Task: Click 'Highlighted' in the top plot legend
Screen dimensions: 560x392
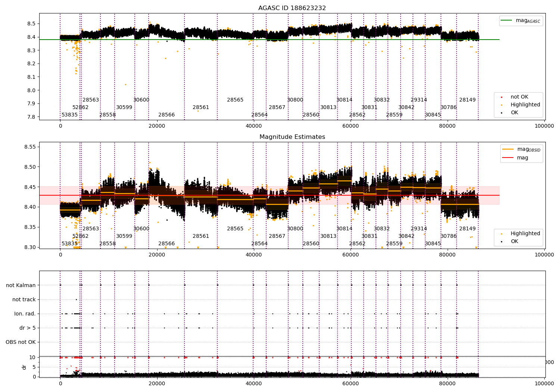Action: click(x=525, y=105)
